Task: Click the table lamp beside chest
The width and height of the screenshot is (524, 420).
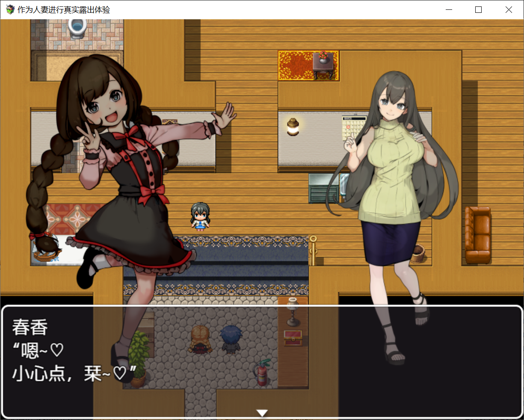Action: [293, 312]
